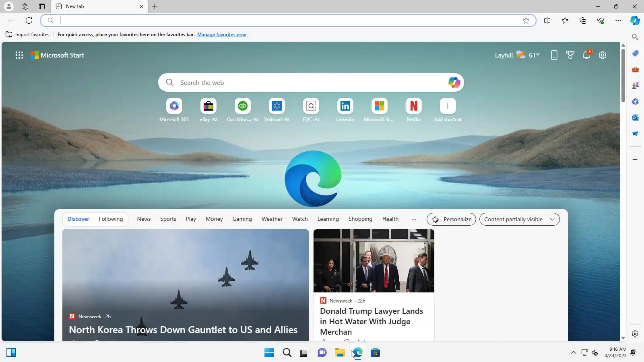Open split screen view

click(547, 21)
